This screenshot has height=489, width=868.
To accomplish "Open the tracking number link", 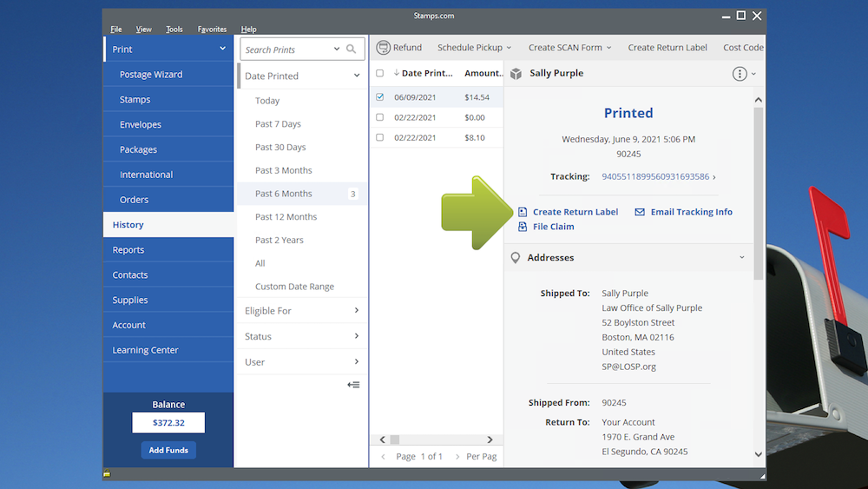I will (655, 176).
